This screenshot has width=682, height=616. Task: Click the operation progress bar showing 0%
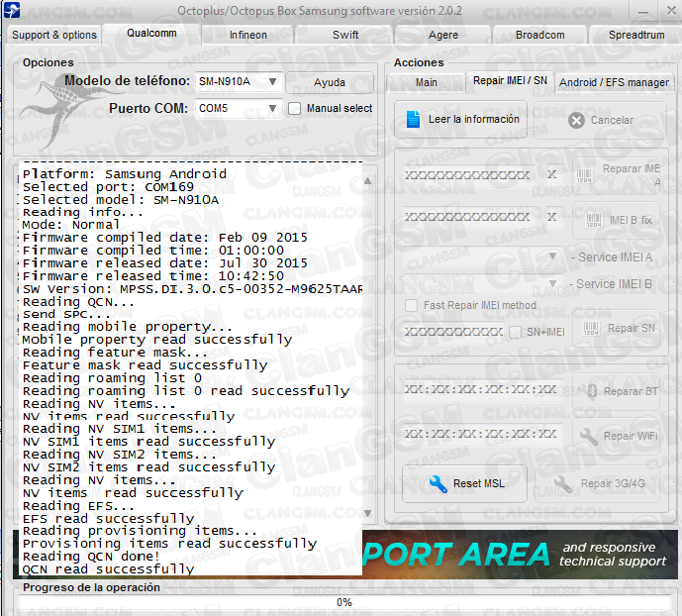[344, 602]
